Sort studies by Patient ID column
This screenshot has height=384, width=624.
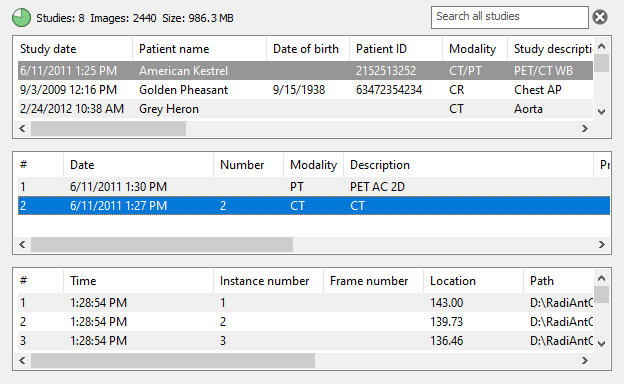[396, 49]
